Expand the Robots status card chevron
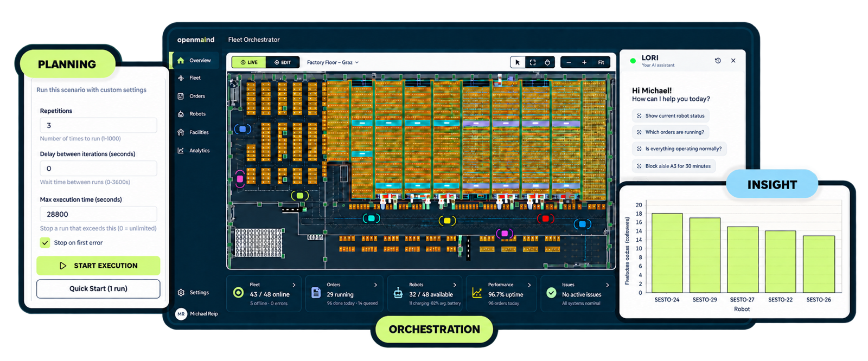The height and width of the screenshot is (361, 868). [455, 285]
